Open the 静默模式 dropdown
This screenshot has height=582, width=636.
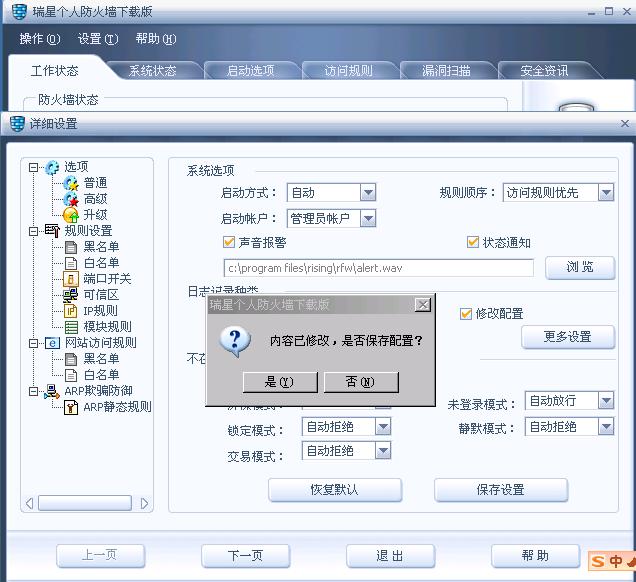pyautogui.click(x=606, y=427)
